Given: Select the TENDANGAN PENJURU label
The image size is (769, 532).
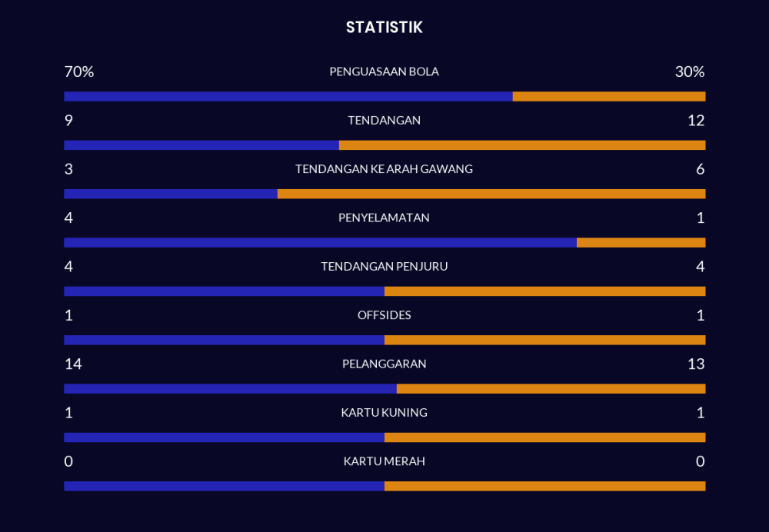Looking at the screenshot, I should pos(384,267).
